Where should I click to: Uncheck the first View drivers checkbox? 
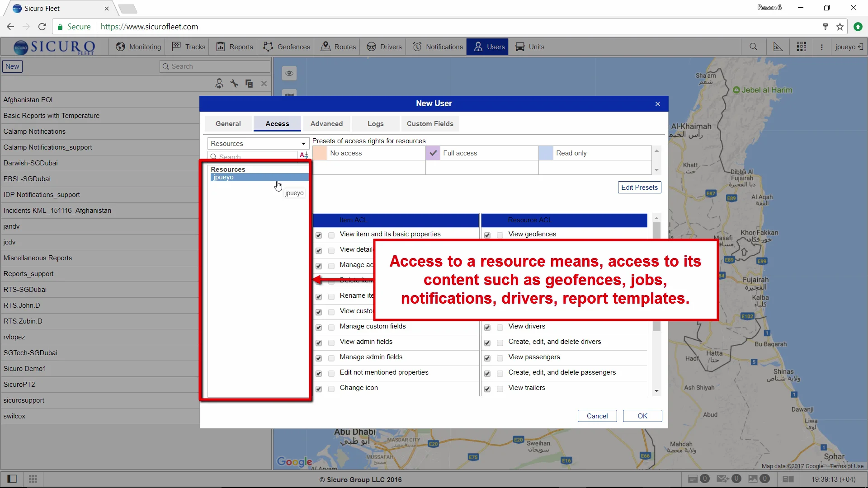[x=487, y=328]
